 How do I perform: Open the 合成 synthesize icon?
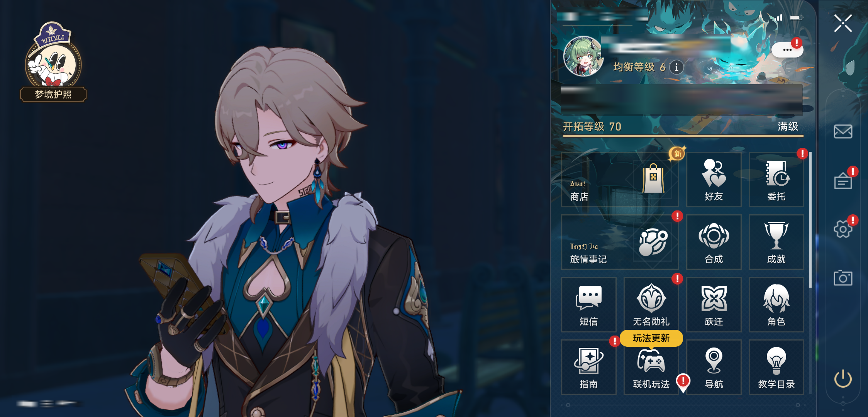click(x=714, y=242)
